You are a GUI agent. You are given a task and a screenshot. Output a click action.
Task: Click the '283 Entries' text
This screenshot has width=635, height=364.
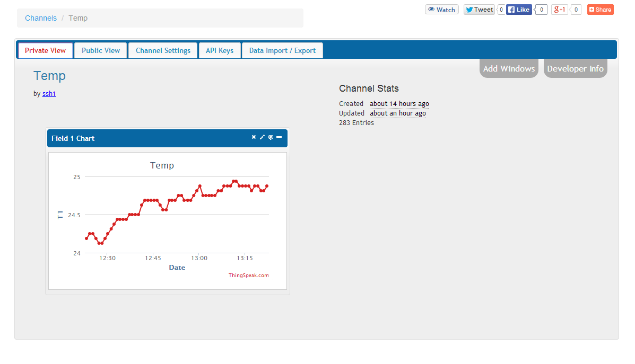coord(356,122)
